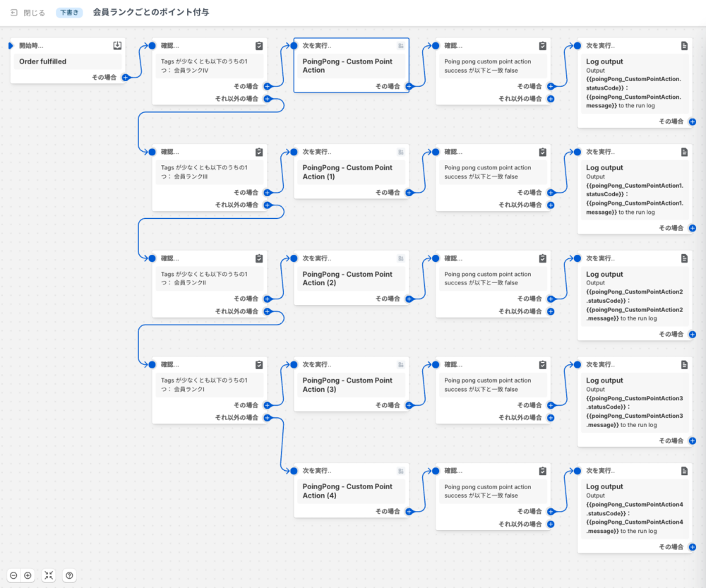Add a step after the CustomPointAction1 Log output
The image size is (706, 588).
tap(693, 228)
